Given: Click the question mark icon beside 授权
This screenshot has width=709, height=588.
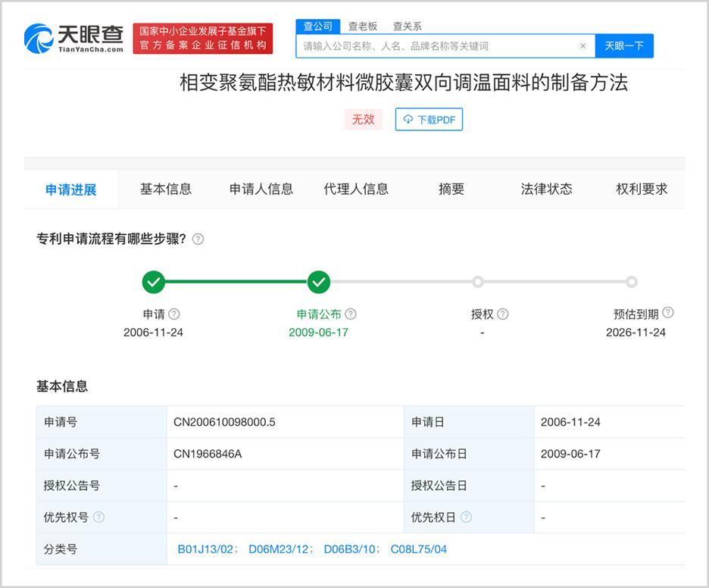Looking at the screenshot, I should click(503, 314).
